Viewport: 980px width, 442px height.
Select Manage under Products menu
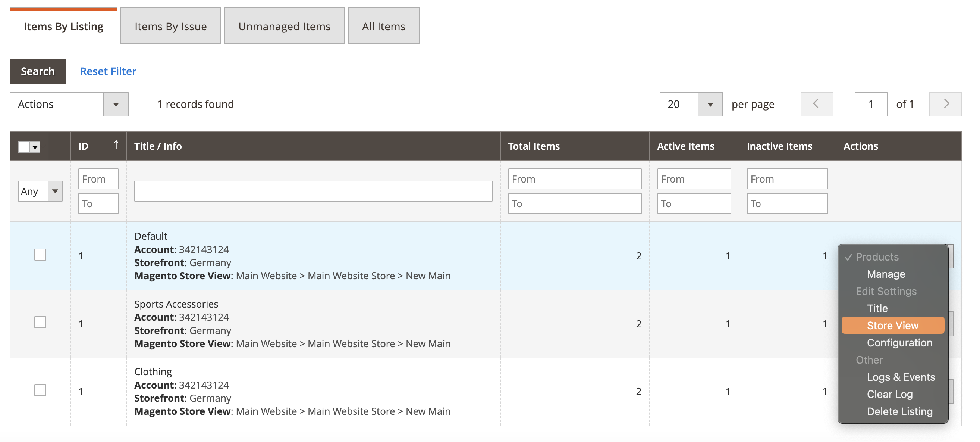point(886,274)
